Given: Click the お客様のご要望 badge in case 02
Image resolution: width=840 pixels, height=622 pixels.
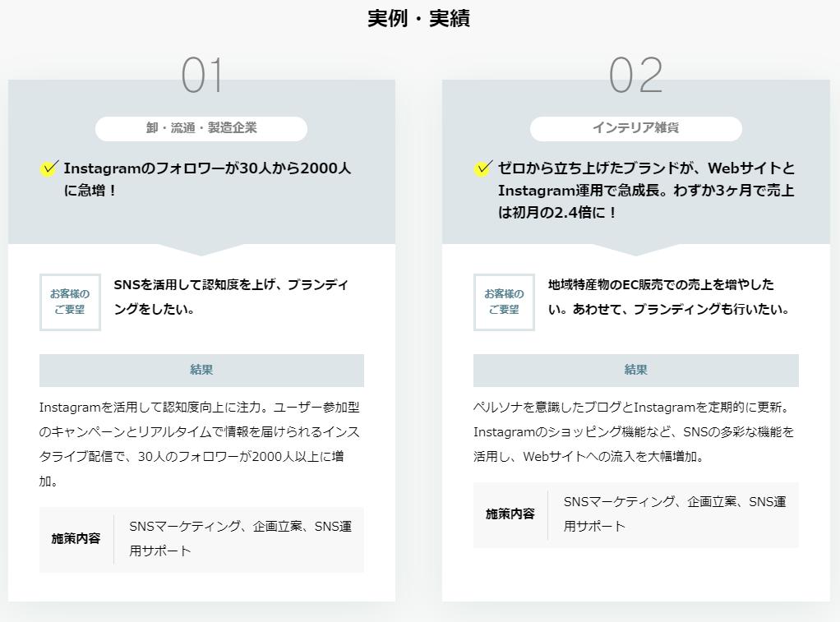Looking at the screenshot, I should pos(504,302).
